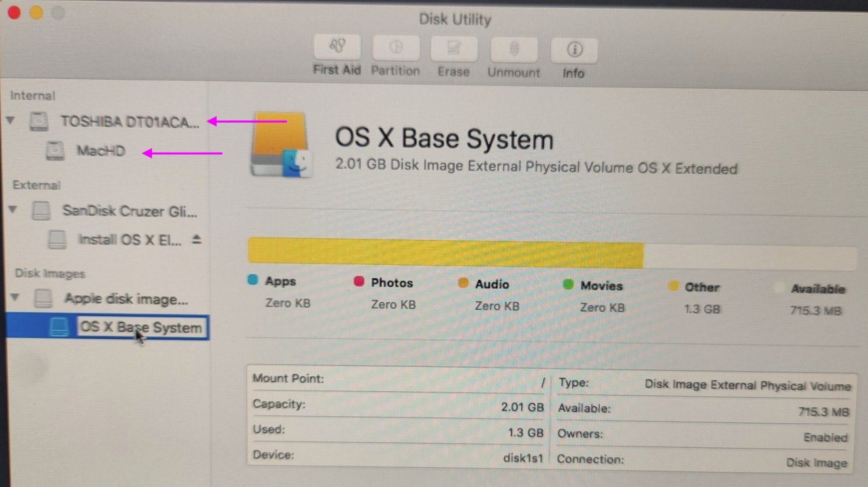Open the Info toolbar icon
Screen dimensions: 868x487
pyautogui.click(x=574, y=50)
